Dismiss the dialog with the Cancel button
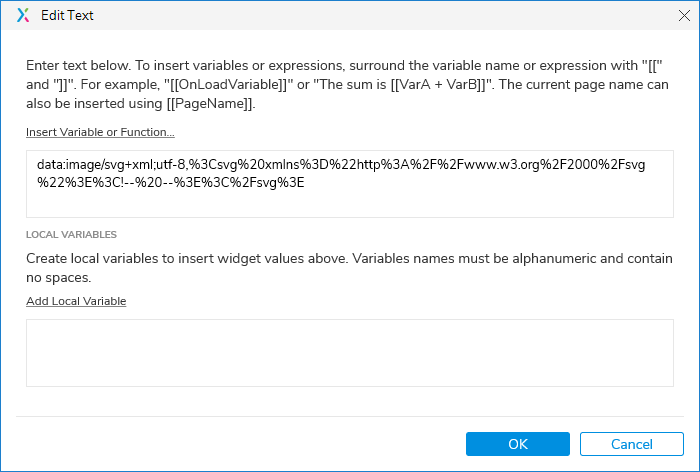The image size is (700, 472). 631,444
